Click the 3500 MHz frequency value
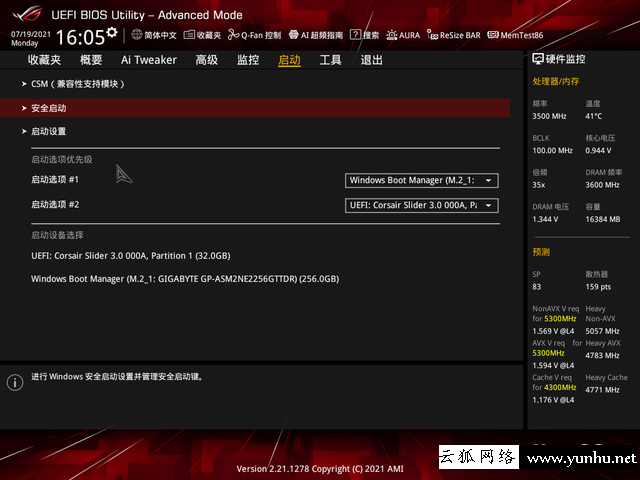The height and width of the screenshot is (480, 640). pyautogui.click(x=549, y=116)
